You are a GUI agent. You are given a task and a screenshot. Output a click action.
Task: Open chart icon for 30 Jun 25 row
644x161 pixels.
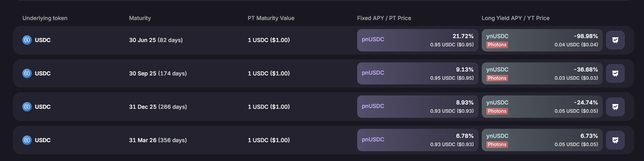pyautogui.click(x=615, y=40)
